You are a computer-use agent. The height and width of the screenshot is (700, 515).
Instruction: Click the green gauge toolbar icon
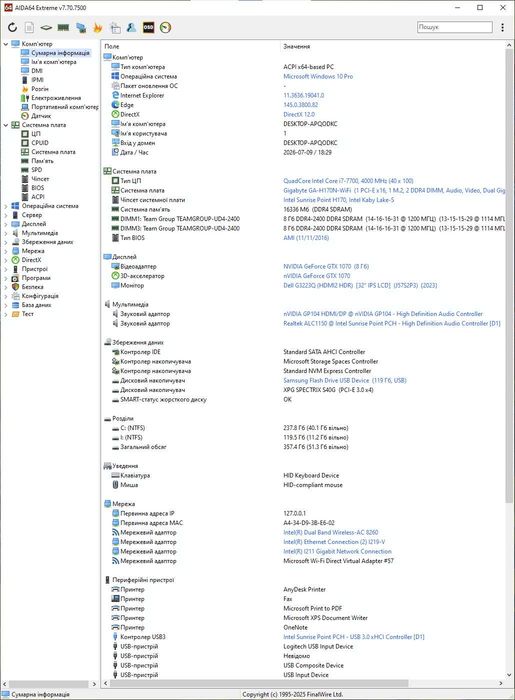[166, 28]
